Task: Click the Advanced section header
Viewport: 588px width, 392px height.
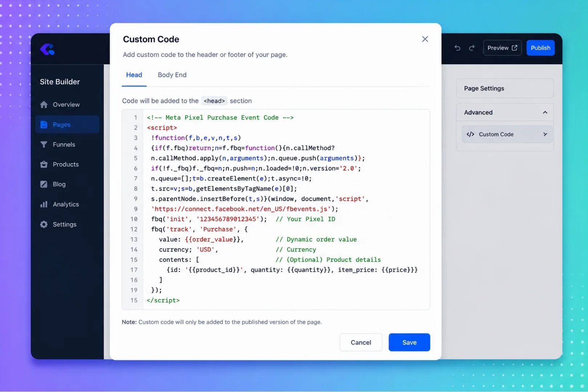Action: [505, 113]
